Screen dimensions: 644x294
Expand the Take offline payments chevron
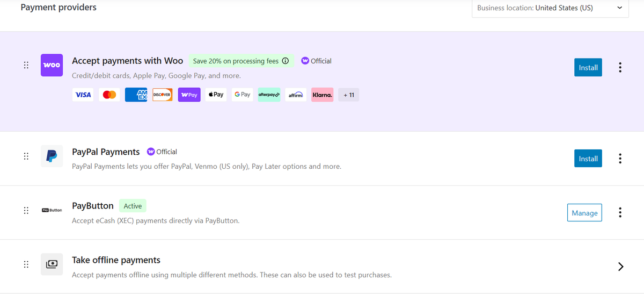620,267
